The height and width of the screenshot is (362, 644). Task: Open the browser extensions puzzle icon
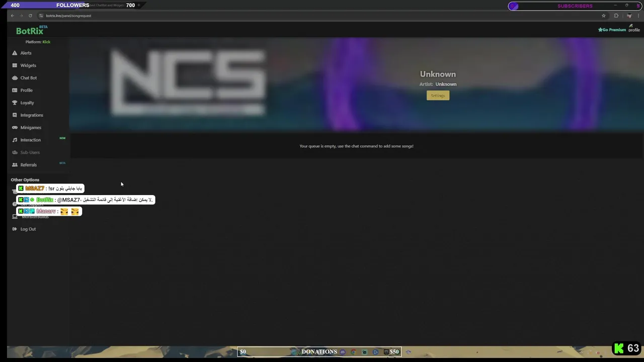(x=616, y=16)
